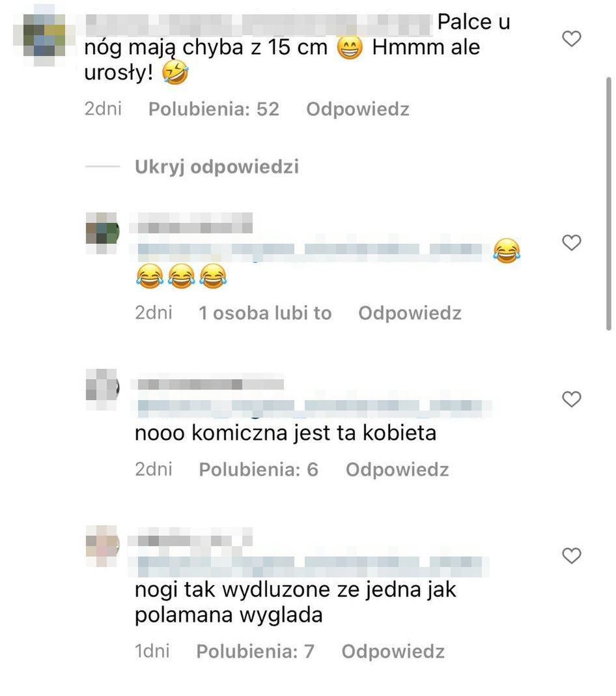Reply to the "polamana wyglada" comment

point(393,651)
